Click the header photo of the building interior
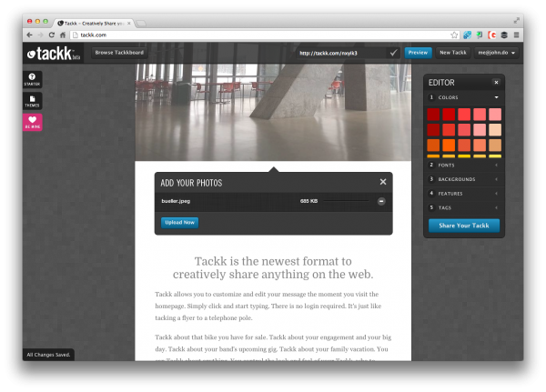Viewport: 546px width, 392px height. (273, 112)
